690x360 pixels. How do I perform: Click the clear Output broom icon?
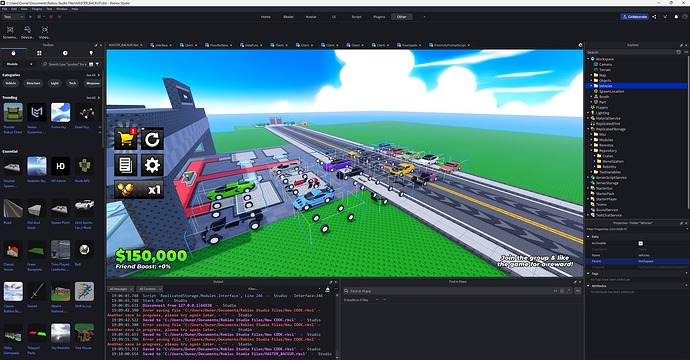point(327,289)
